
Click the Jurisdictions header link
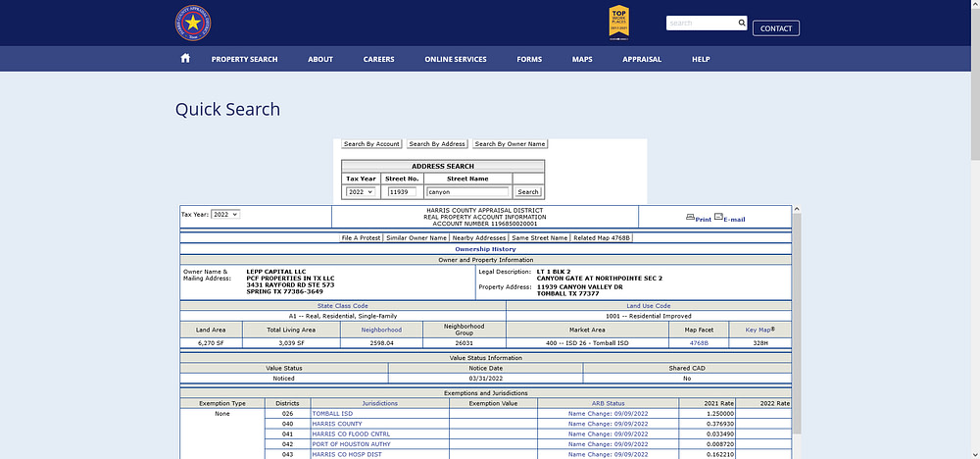coord(380,403)
